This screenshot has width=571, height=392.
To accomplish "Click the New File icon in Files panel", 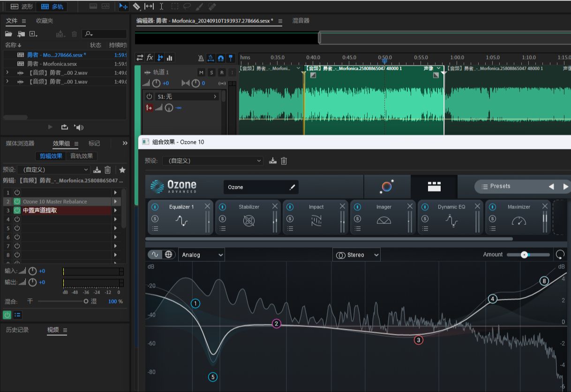I will coord(33,34).
